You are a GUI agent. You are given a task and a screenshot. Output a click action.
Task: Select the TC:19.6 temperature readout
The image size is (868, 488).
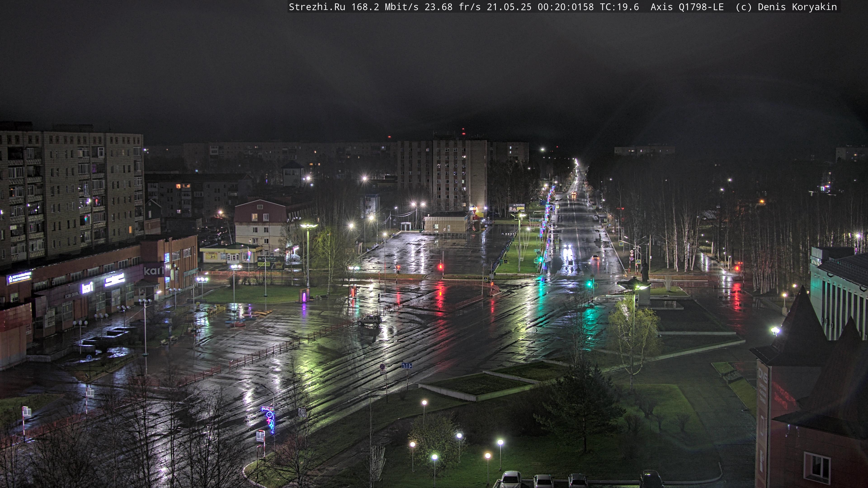coord(619,7)
